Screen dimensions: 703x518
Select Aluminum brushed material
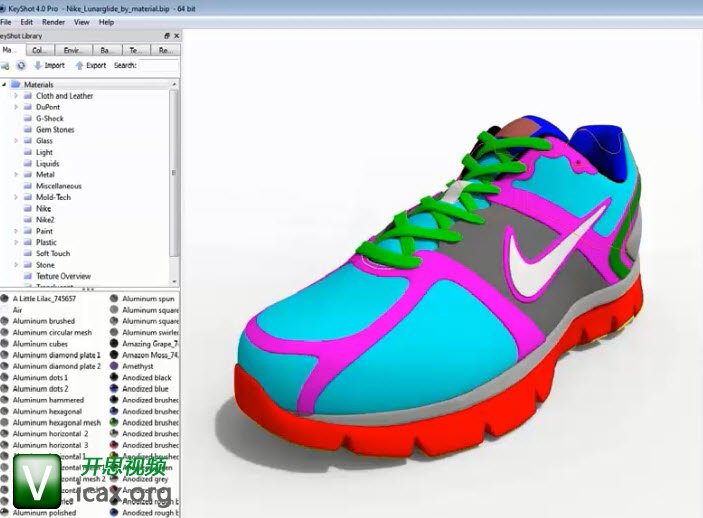click(41, 321)
